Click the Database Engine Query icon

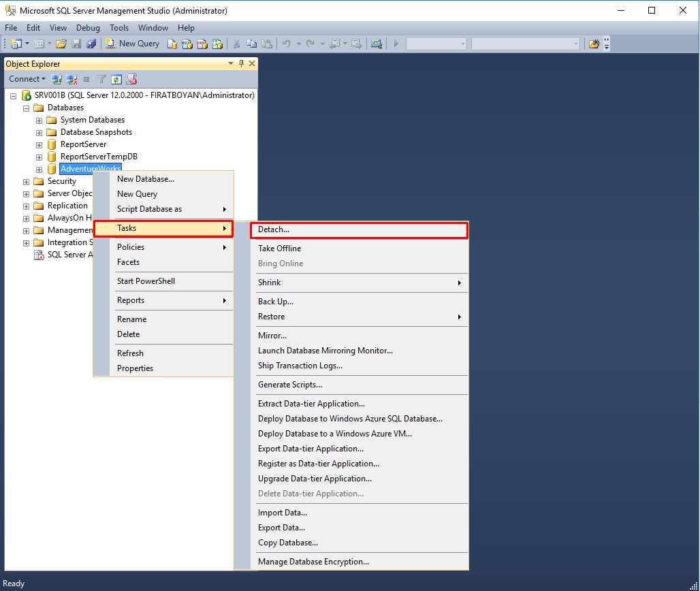(x=172, y=44)
